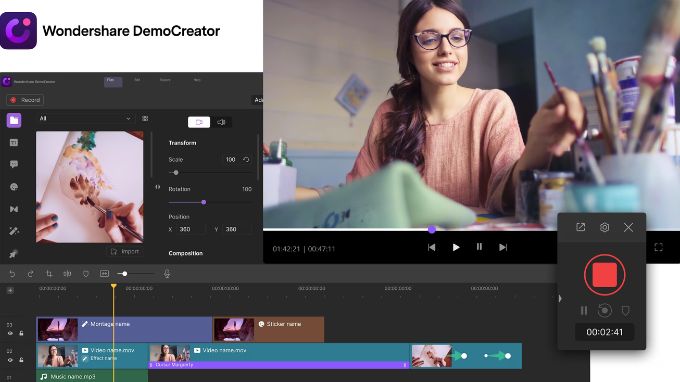
Task: Click the Redo arrow in timeline toolbar
Action: click(30, 274)
